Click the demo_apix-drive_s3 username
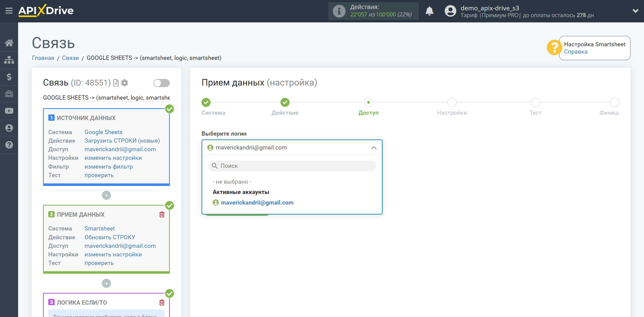644x317 pixels. coord(490,8)
